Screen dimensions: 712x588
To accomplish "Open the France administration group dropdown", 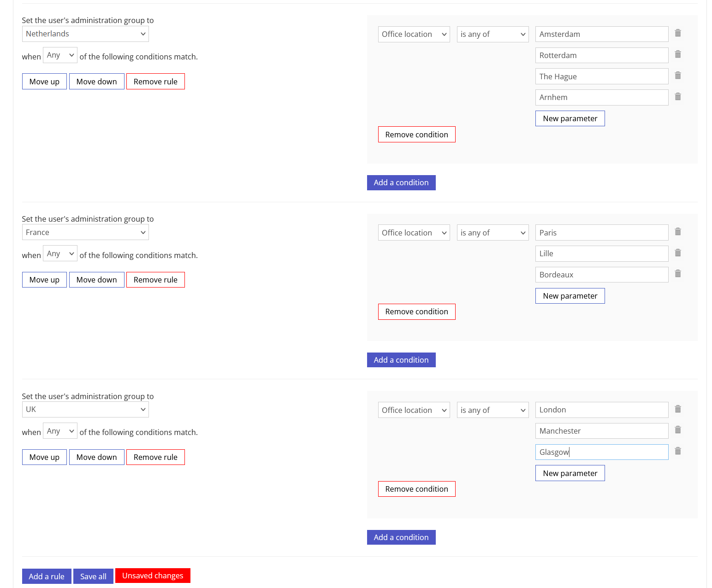I will 85,232.
